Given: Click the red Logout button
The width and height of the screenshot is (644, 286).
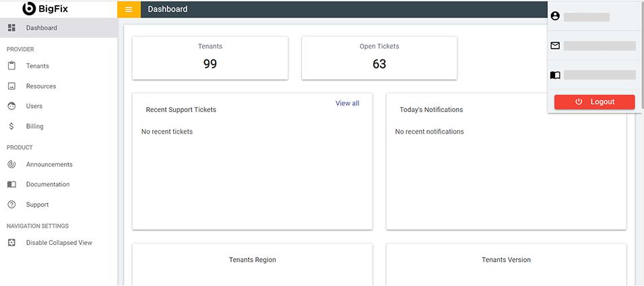Looking at the screenshot, I should click(594, 102).
